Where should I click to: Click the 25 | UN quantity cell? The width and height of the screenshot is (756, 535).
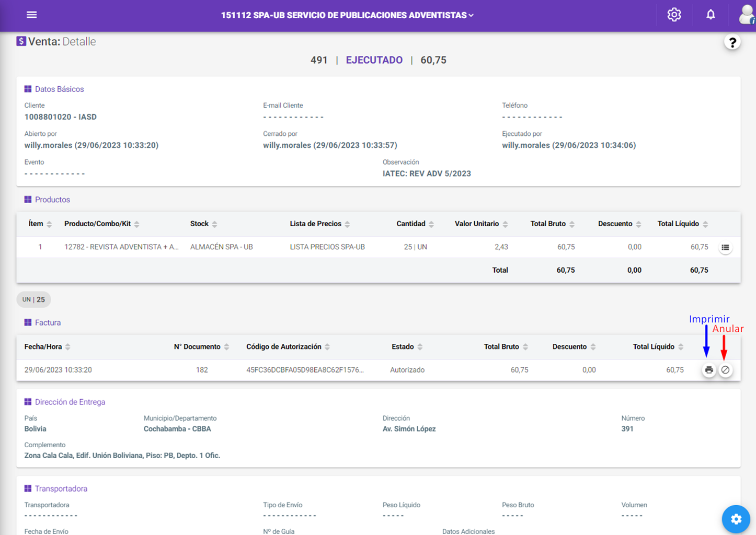point(415,247)
